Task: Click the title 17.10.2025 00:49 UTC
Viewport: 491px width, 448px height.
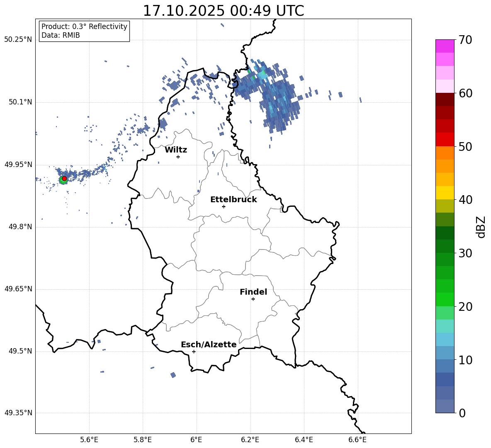Action: click(x=223, y=11)
